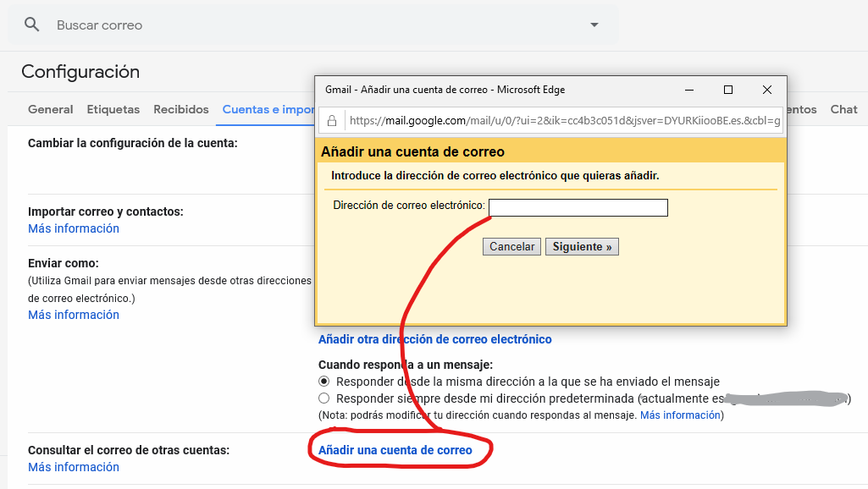Image resolution: width=868 pixels, height=489 pixels.
Task: Click Añadir una cuenta de correo link
Action: (395, 450)
